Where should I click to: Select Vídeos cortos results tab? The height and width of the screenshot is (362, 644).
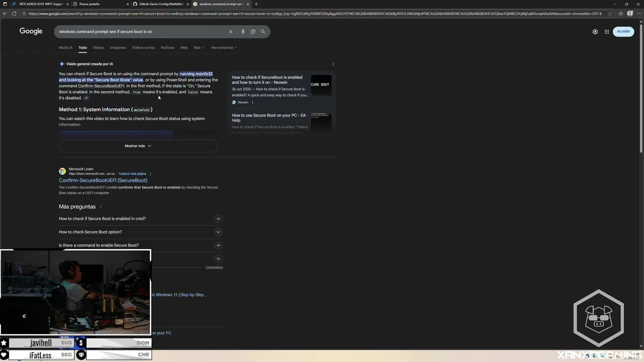point(143,48)
